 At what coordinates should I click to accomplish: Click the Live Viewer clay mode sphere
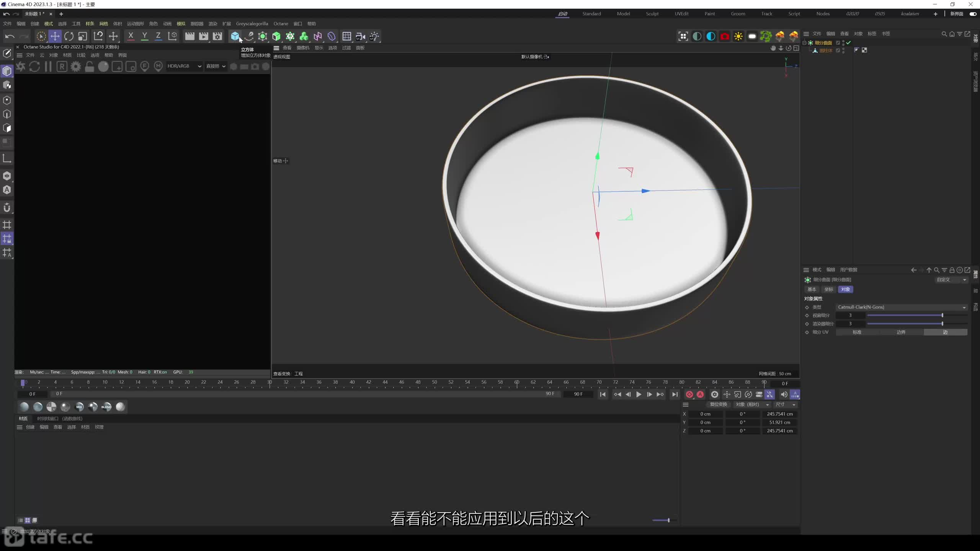click(x=103, y=66)
